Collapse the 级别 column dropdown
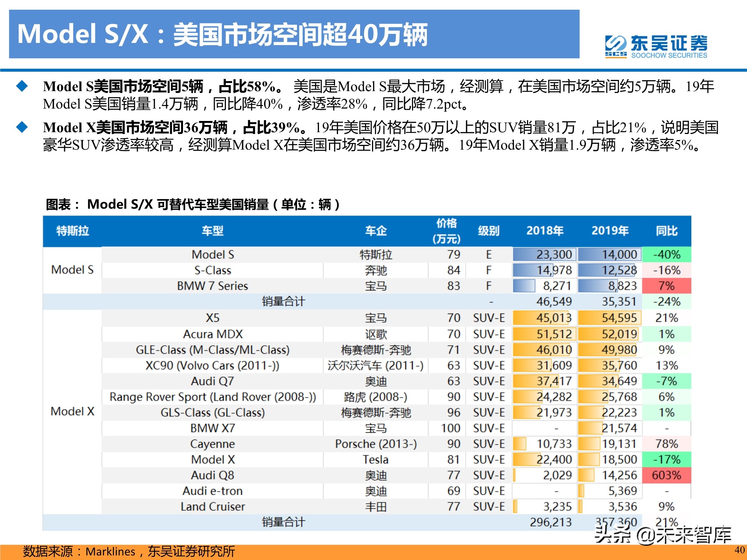The width and height of the screenshot is (747, 560). (x=489, y=231)
